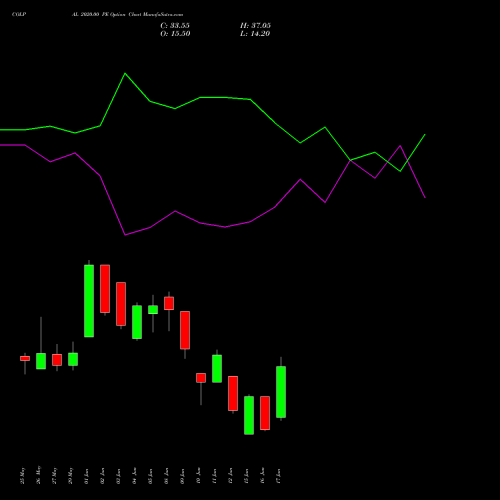Click the open value O: 15.50

(x=175, y=34)
